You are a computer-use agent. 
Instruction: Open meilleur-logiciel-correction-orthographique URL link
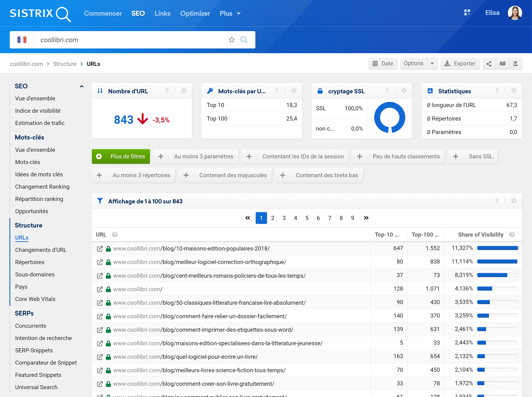point(200,262)
